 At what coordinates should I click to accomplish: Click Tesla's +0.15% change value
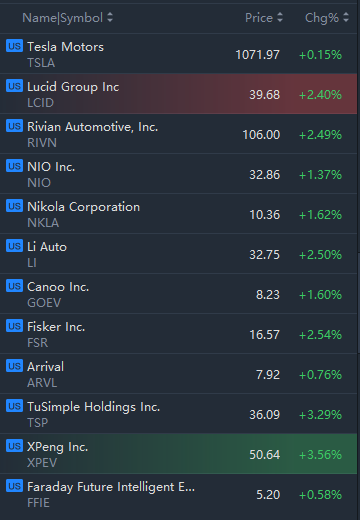(320, 55)
